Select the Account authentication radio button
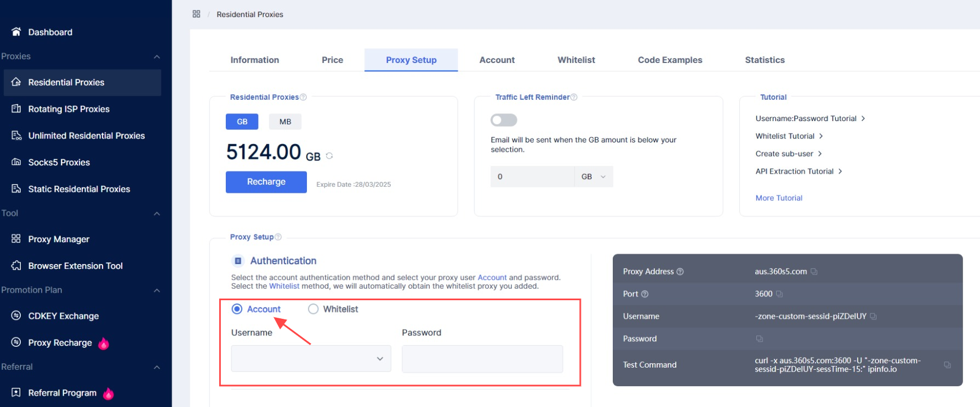 pos(237,309)
